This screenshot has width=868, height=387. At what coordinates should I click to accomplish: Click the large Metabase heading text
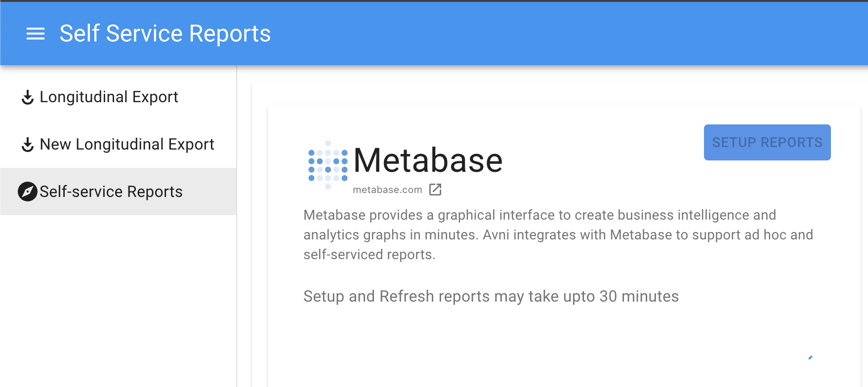428,160
